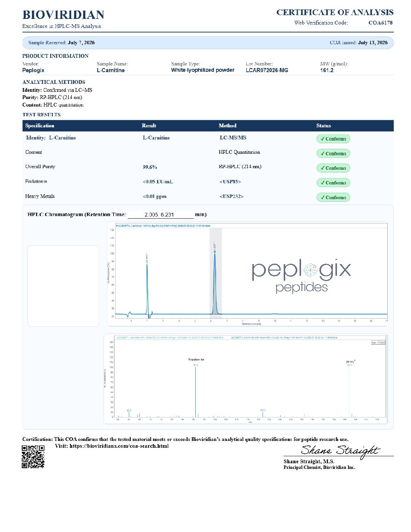411x532 pixels.
Task: Click the Conforms badge in the Overall Purity row
Action: 333,168
